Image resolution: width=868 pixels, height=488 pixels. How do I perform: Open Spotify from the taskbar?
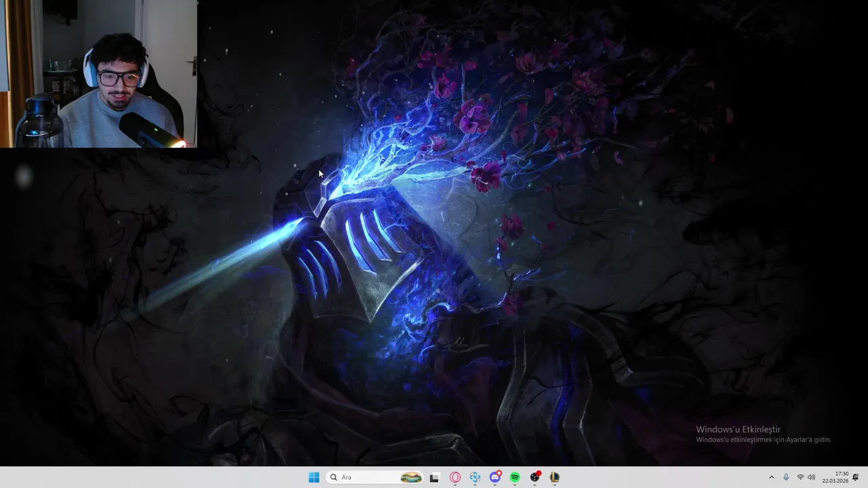coord(515,477)
